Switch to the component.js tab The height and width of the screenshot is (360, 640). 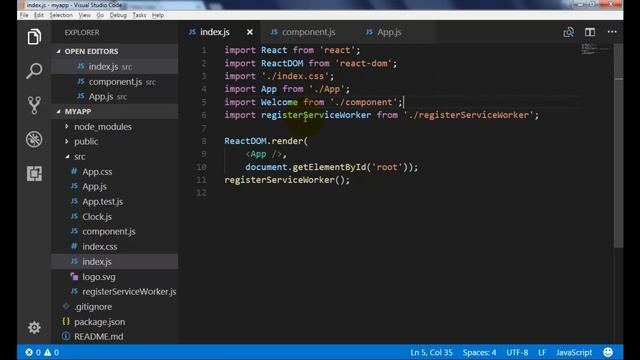click(303, 32)
